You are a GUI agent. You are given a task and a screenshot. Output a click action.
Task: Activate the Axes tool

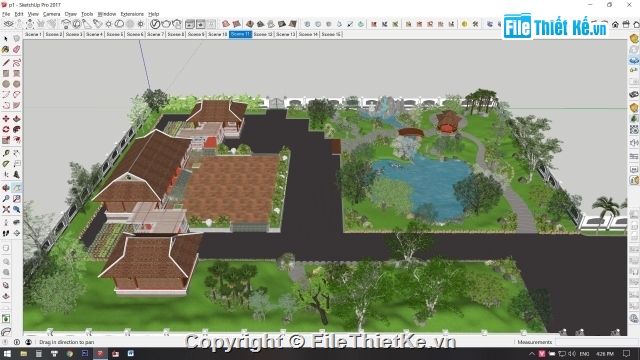pos(6,175)
